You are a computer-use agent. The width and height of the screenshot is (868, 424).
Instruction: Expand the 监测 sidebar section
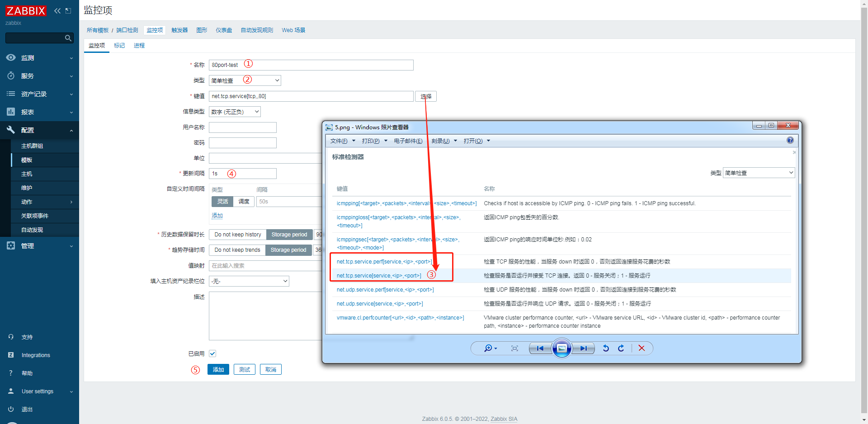point(71,58)
